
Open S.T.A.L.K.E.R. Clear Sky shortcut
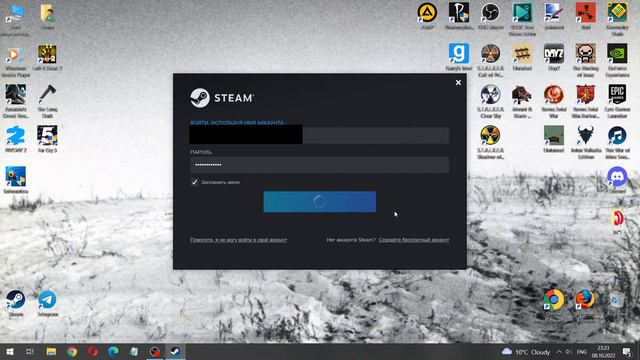tap(490, 101)
